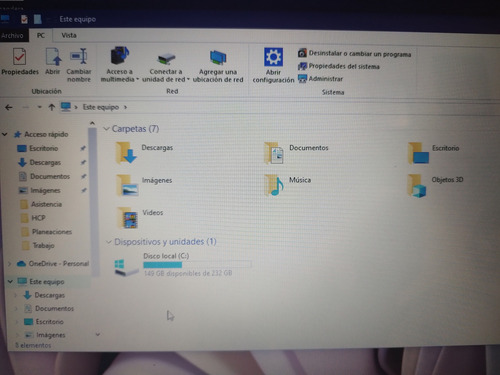Expand OneDrive - Personal tree node
500x375 pixels.
pos(9,264)
